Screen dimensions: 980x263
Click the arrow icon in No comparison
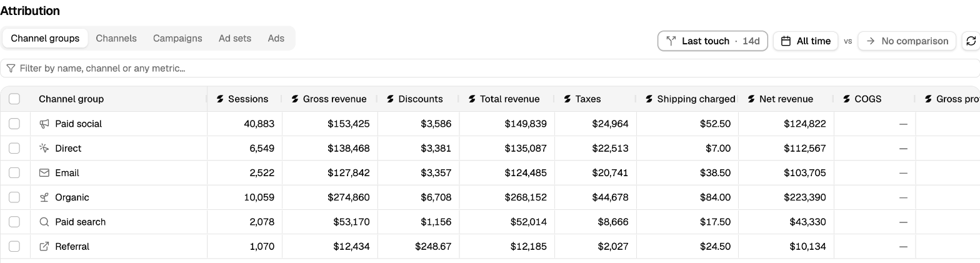click(871, 41)
